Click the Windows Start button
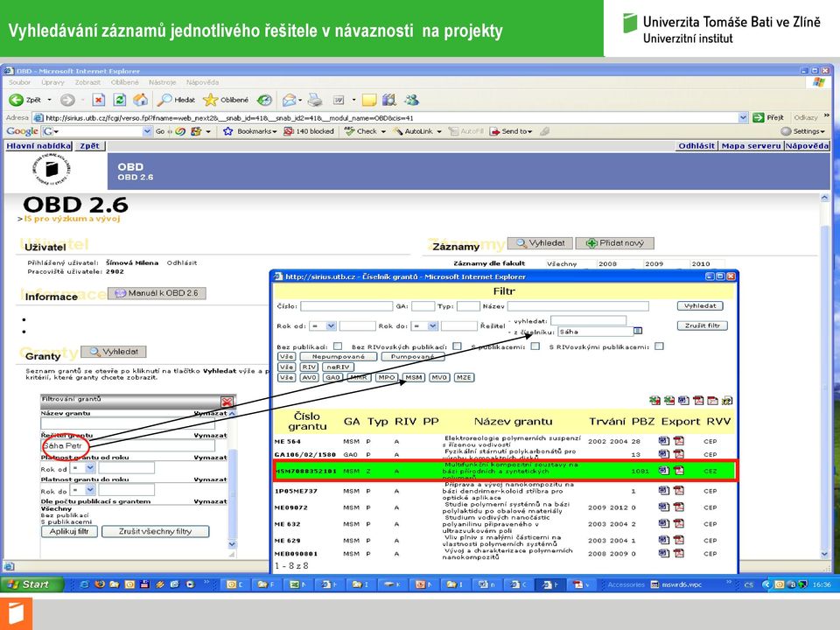840x630 pixels. pos(31,584)
